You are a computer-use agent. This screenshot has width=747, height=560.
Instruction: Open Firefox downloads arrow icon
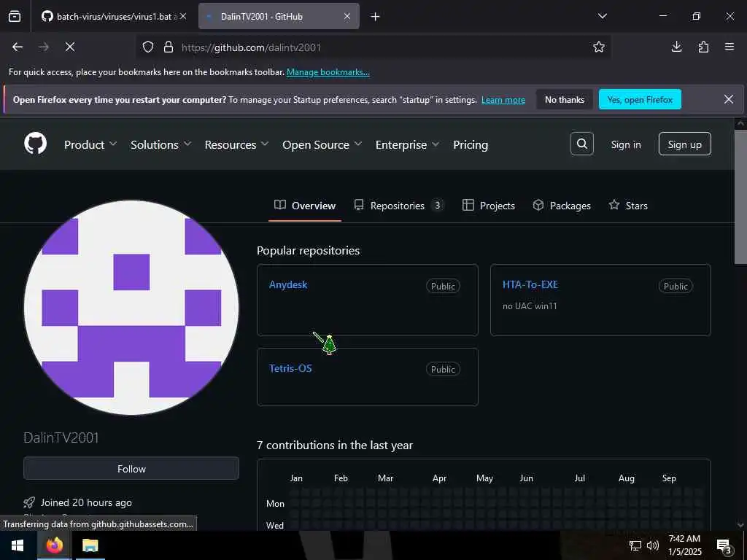(x=676, y=47)
